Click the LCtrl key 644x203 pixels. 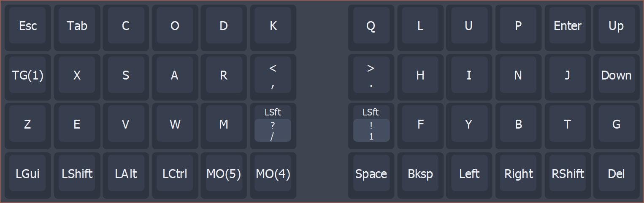(x=175, y=174)
